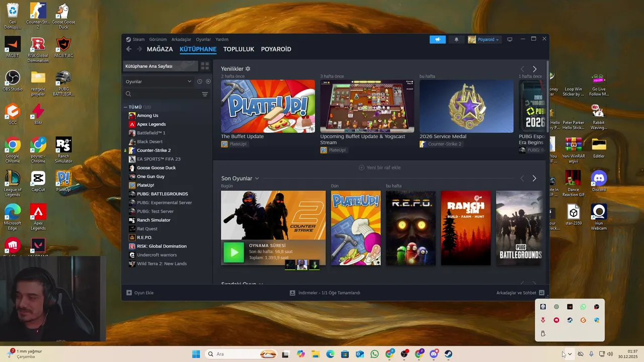Open Discord from the taskbar
The height and width of the screenshot is (362, 644).
(434, 354)
